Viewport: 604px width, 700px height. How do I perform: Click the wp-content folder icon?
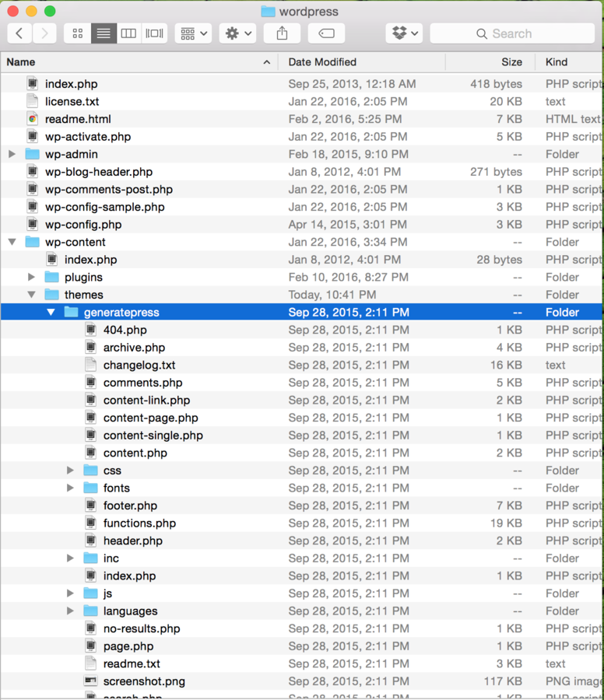[x=32, y=242]
